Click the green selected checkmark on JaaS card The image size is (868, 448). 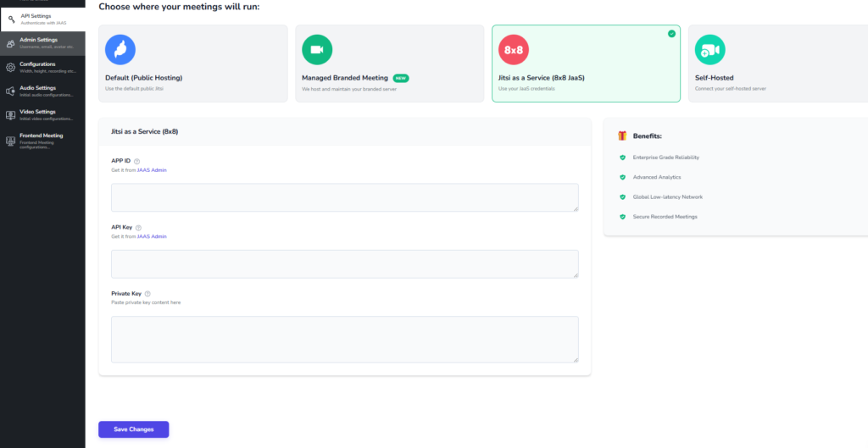(x=671, y=34)
